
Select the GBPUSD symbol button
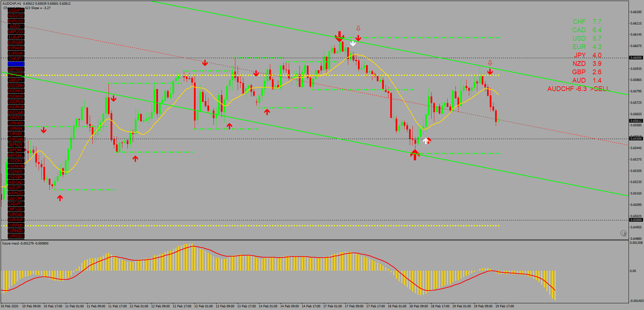(x=16, y=32)
